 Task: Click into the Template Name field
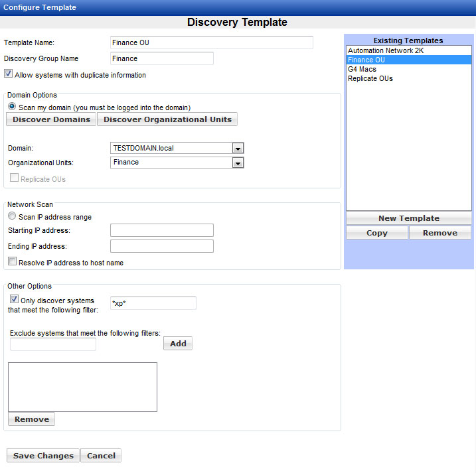pos(211,42)
